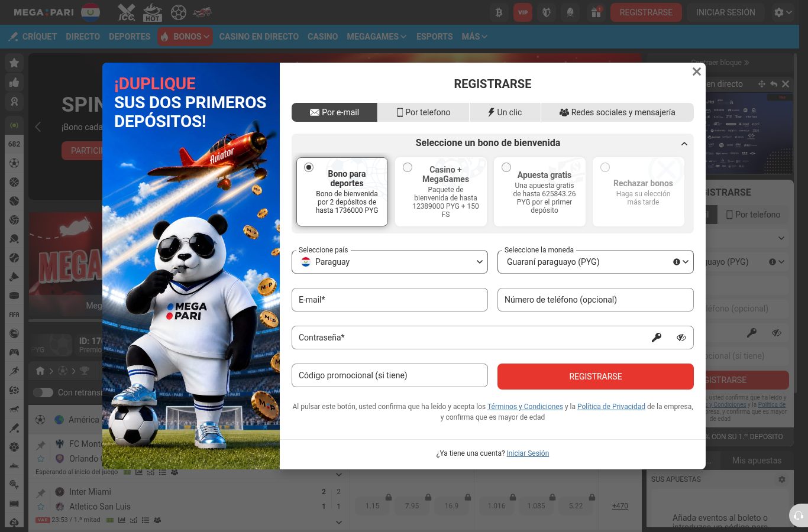Image resolution: width=808 pixels, height=532 pixels.
Task: Click the Bitcoin icon in header
Action: coord(499,12)
